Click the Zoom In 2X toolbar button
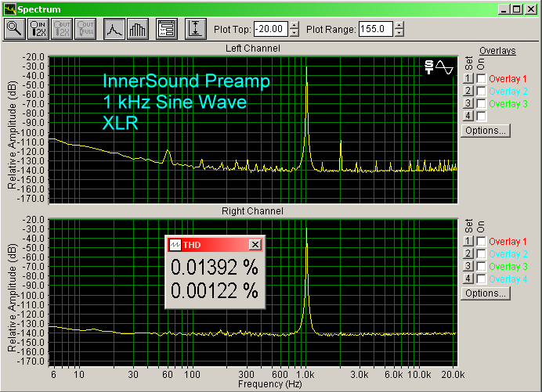The image size is (542, 392). pyautogui.click(x=38, y=29)
